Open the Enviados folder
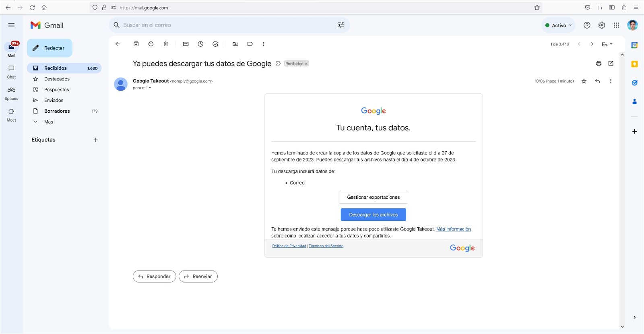644x334 pixels. click(64, 100)
